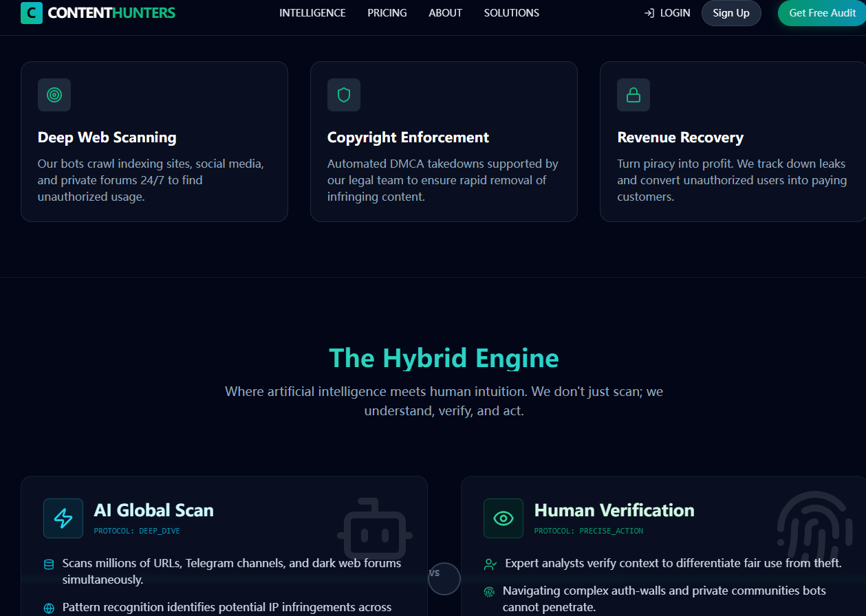Screen dimensions: 866x616
Task: Open the ABOUT nav link
Action: click(x=445, y=13)
